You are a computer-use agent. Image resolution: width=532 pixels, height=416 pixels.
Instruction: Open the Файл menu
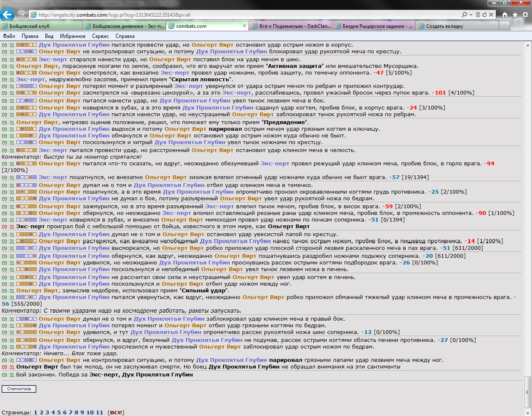tap(9, 36)
